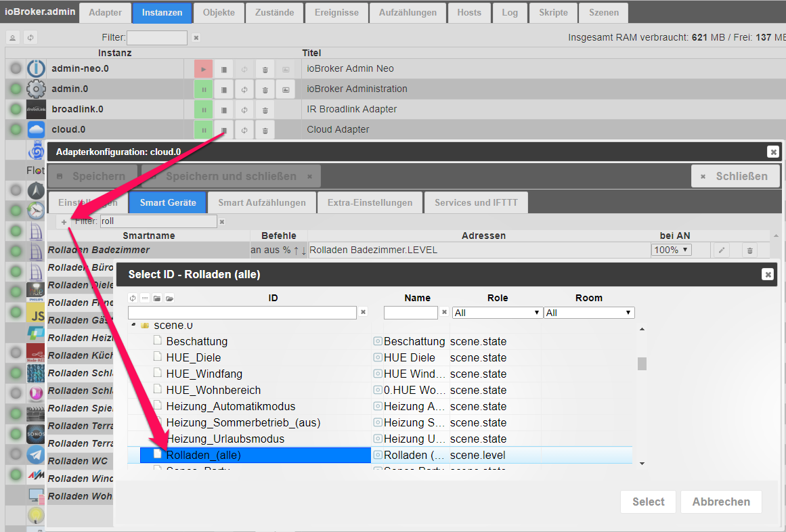786x532 pixels.
Task: Click the add smart device plus icon
Action: click(64, 222)
